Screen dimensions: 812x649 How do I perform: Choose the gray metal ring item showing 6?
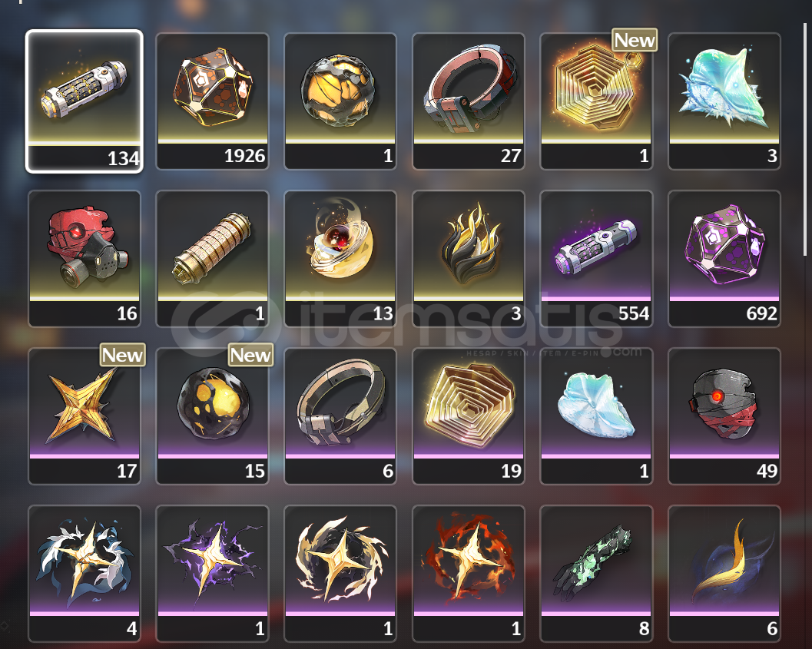point(340,416)
